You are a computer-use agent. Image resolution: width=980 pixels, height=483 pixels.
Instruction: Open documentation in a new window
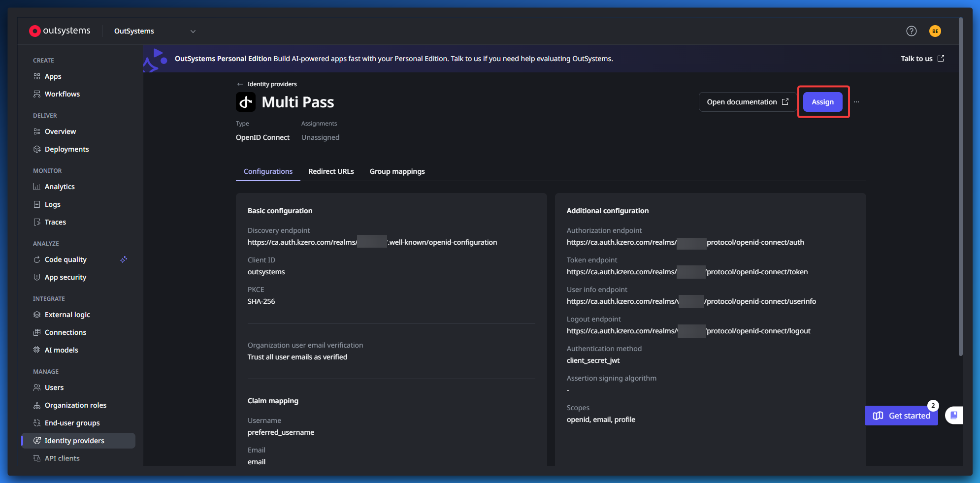[747, 102]
